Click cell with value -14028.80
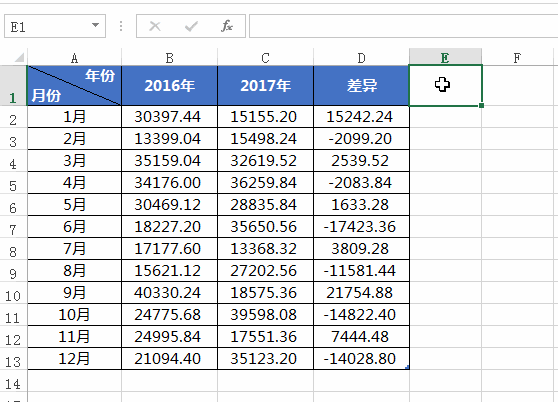 coord(362,359)
